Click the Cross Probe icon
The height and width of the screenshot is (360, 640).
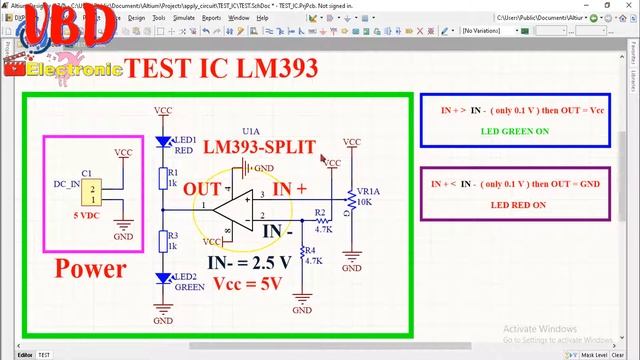[x=240, y=31]
